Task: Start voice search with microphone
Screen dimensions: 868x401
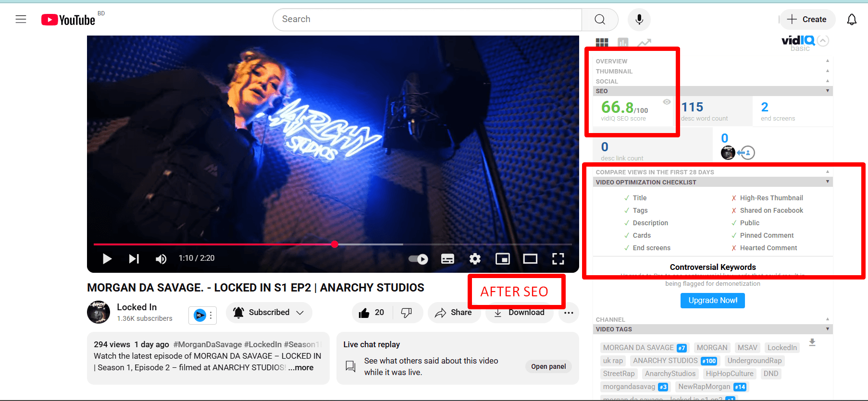Action: pyautogui.click(x=639, y=19)
